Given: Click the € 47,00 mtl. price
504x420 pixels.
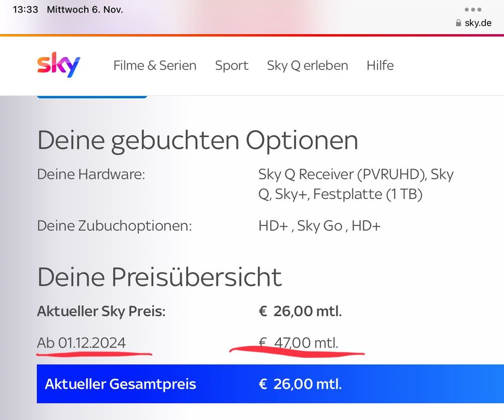Looking at the screenshot, I should pos(299,343).
